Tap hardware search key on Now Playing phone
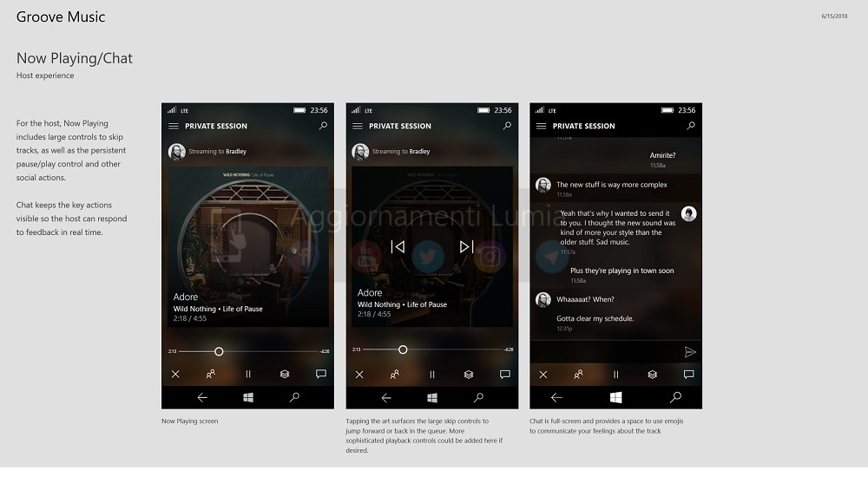 pyautogui.click(x=294, y=397)
